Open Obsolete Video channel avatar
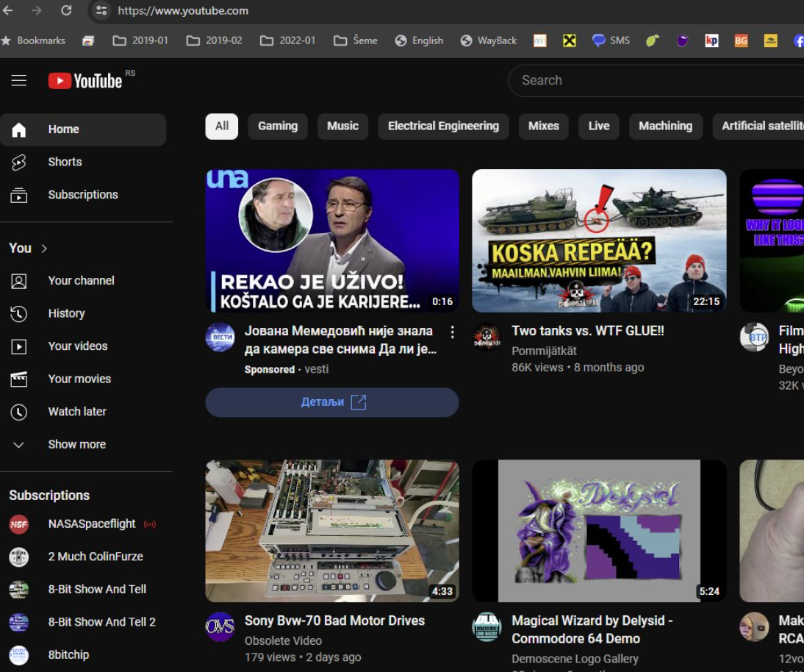 220,627
